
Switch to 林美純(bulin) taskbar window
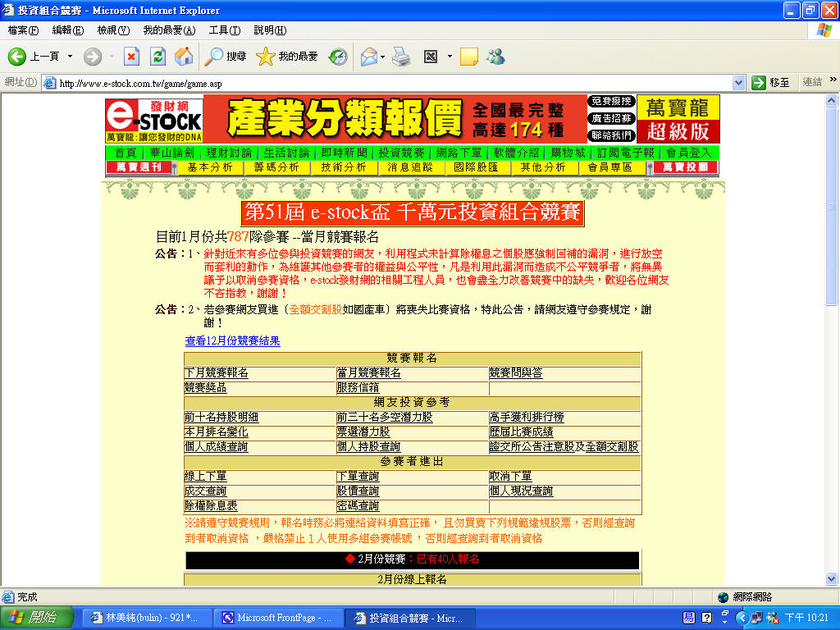147,619
